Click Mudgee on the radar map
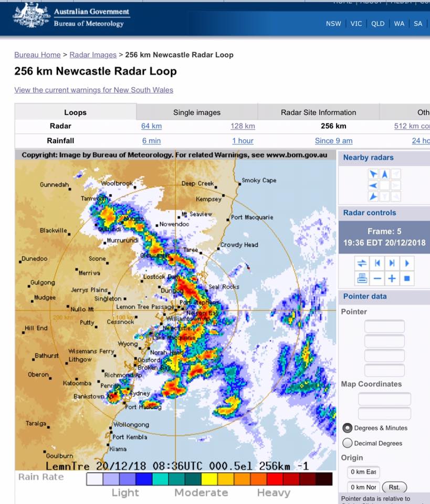 pos(45,298)
